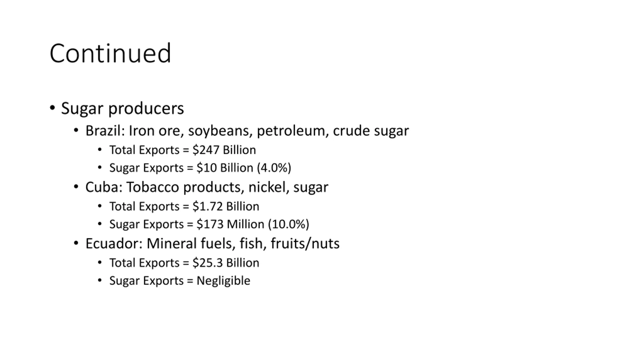644x362 pixels.
Task: Click the word 'fruits/nuts'
Action: [x=305, y=244]
